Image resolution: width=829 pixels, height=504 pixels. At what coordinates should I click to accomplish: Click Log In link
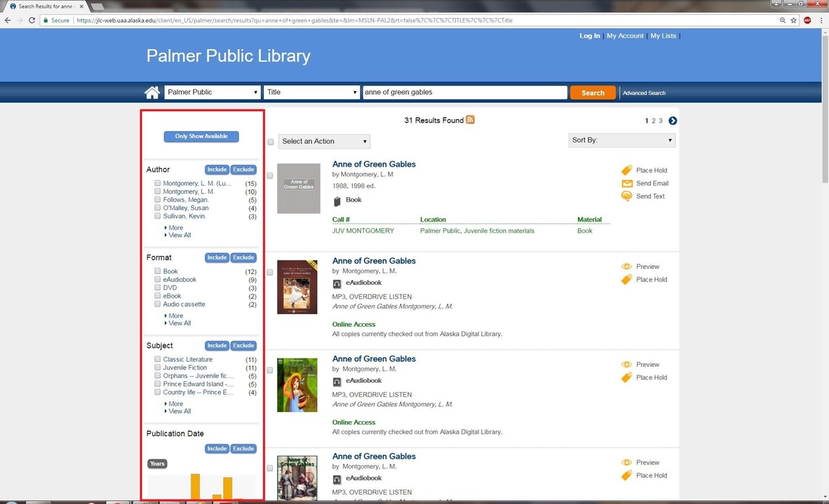[x=589, y=36]
